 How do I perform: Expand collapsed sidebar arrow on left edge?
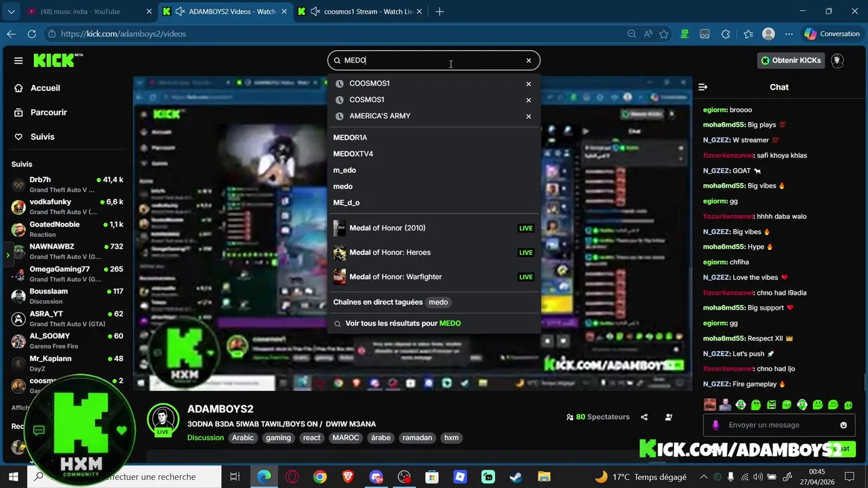point(7,255)
